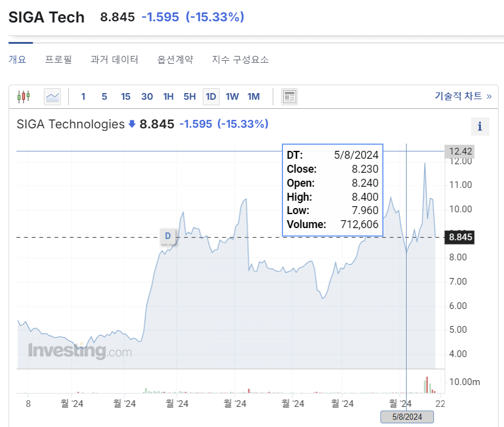504x427 pixels.
Task: Select the 15-minute interval
Action: point(125,96)
